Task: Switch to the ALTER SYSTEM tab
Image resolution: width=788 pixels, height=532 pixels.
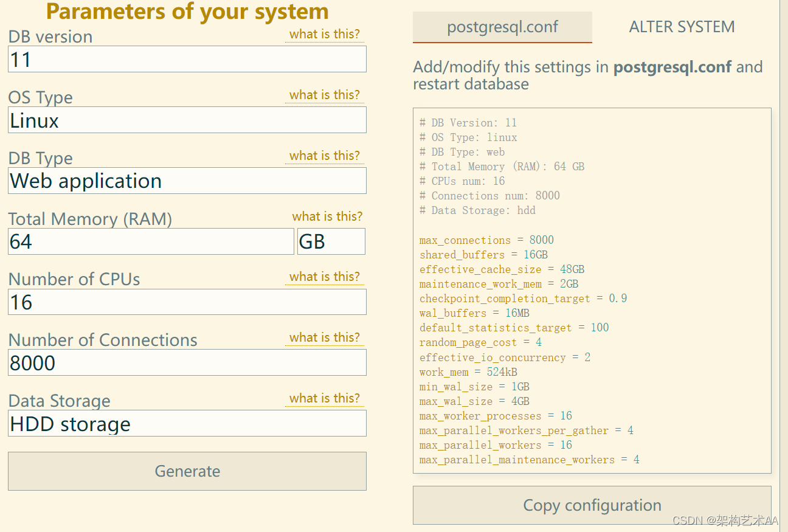Action: [682, 27]
